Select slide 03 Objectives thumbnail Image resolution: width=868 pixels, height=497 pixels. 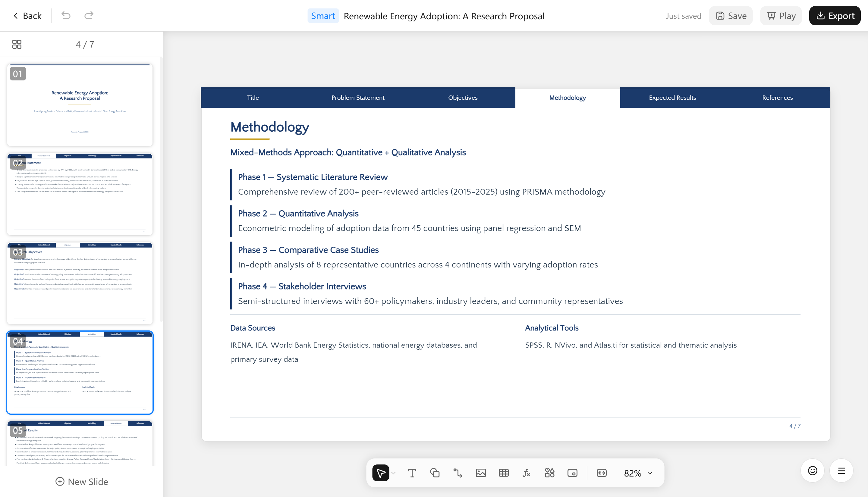[x=80, y=283]
